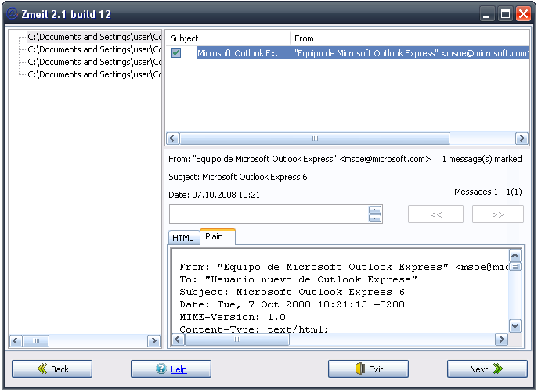Click the Next button
The width and height of the screenshot is (538, 392).
tap(487, 369)
